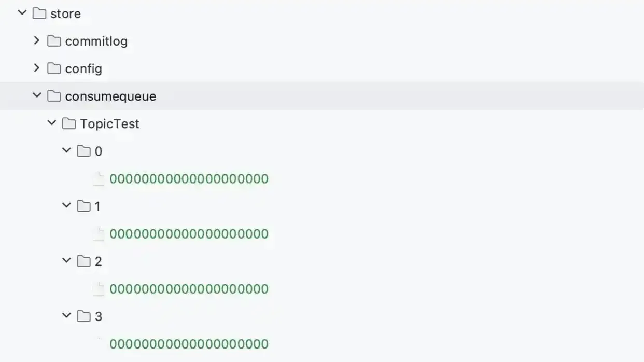This screenshot has width=644, height=362.
Task: Click the commitlog folder icon
Action: (54, 41)
